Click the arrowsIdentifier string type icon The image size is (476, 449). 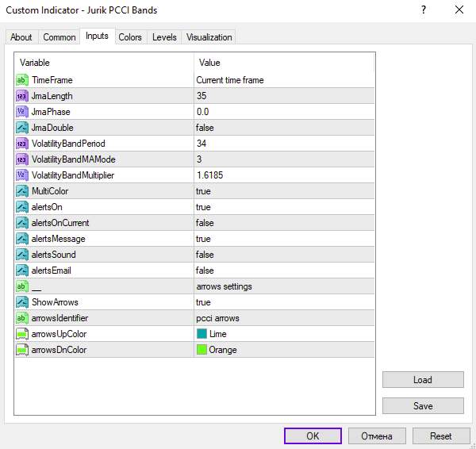tap(22, 318)
